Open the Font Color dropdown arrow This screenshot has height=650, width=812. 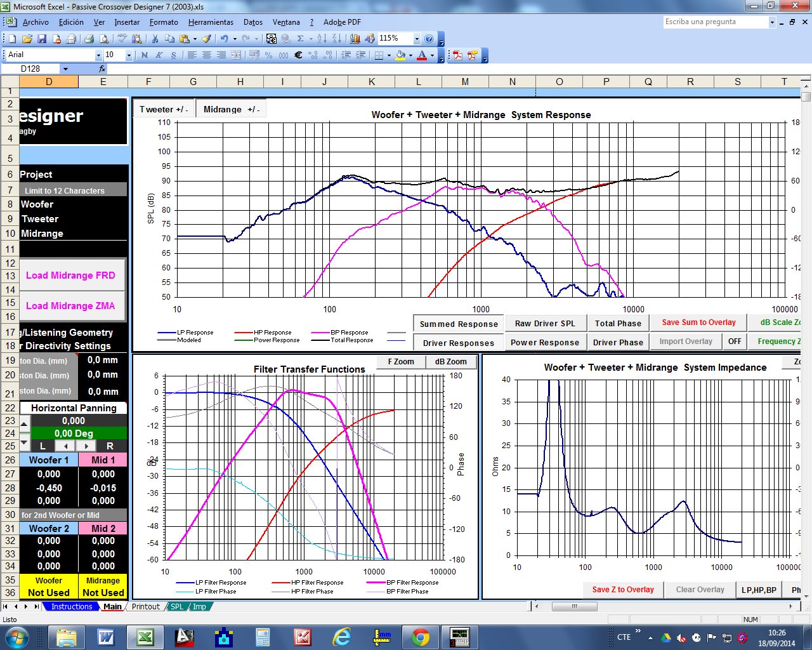point(432,55)
